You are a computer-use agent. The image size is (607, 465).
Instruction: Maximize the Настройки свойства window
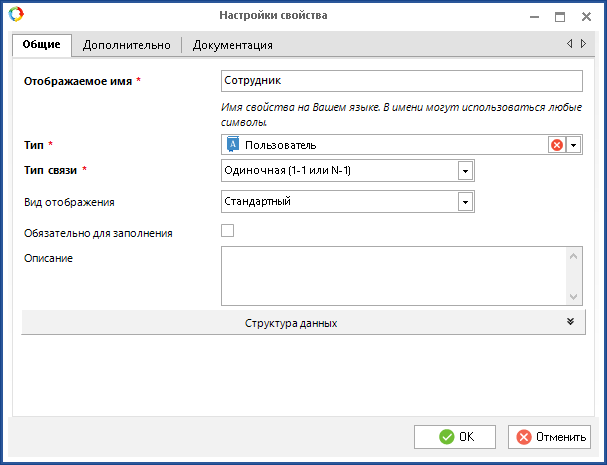560,16
